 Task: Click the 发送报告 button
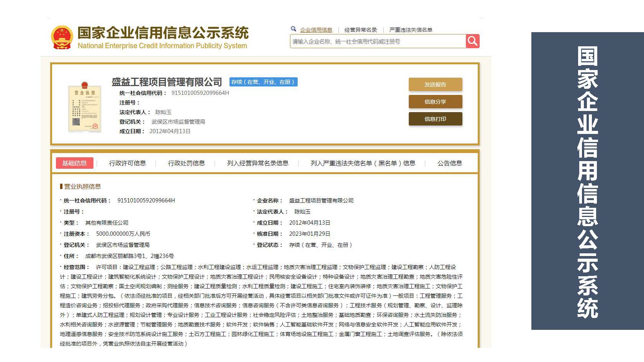click(x=435, y=85)
